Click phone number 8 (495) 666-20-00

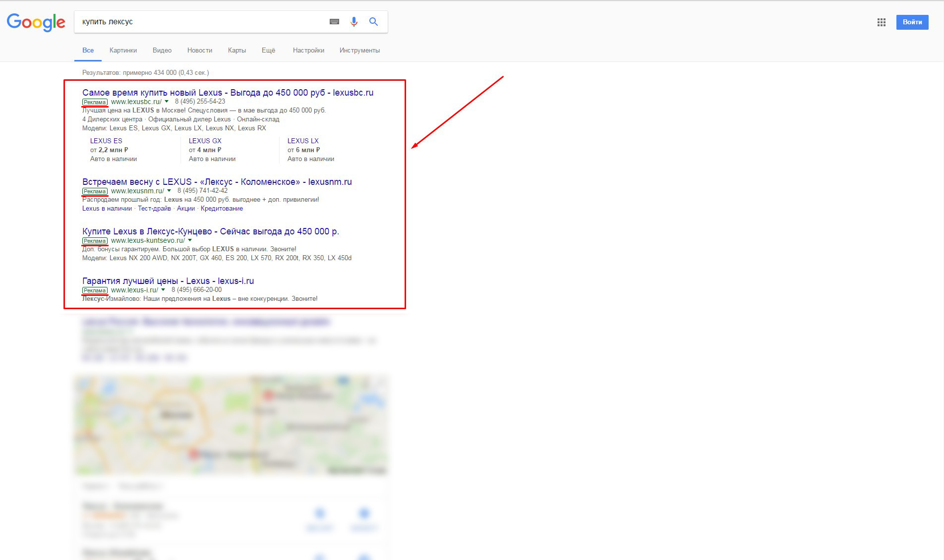point(196,290)
